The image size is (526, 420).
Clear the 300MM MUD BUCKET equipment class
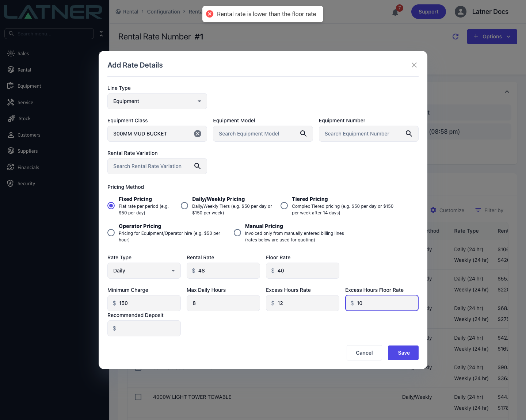point(198,134)
